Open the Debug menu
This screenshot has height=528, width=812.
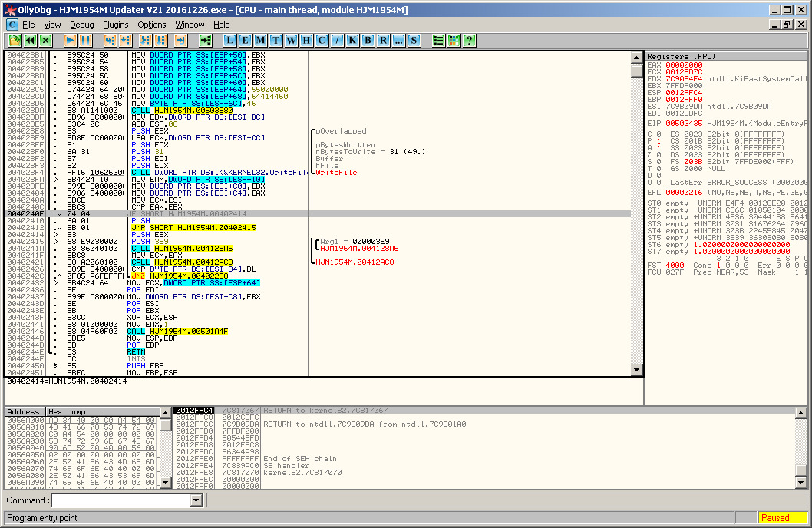click(81, 25)
